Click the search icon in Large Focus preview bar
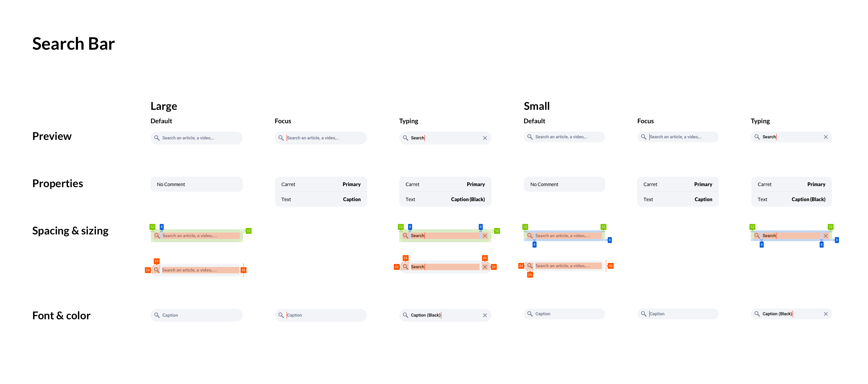The height and width of the screenshot is (384, 868). [x=281, y=138]
